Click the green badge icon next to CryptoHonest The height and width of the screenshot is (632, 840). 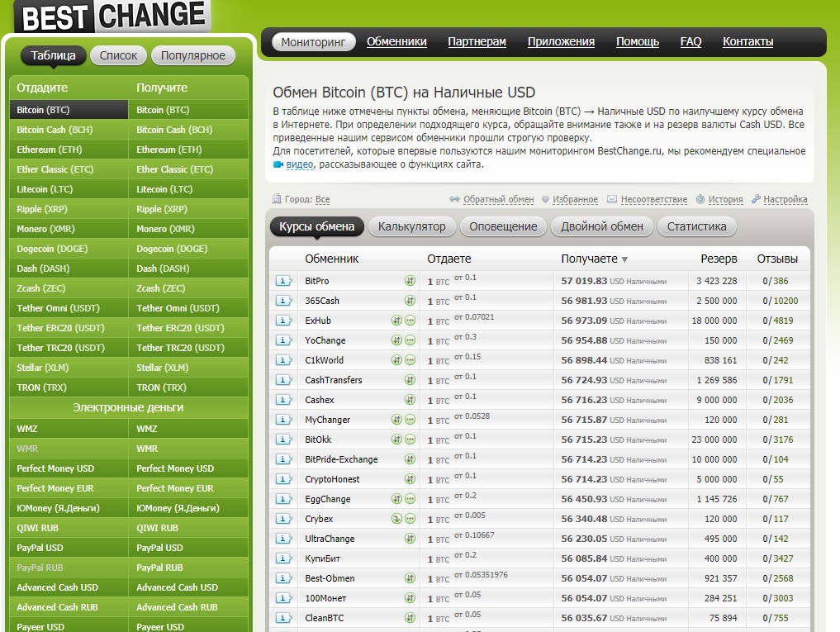coord(410,479)
